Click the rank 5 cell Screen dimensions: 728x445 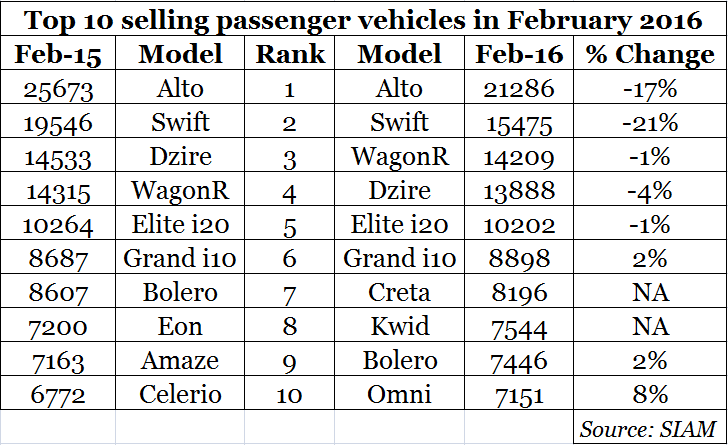288,225
